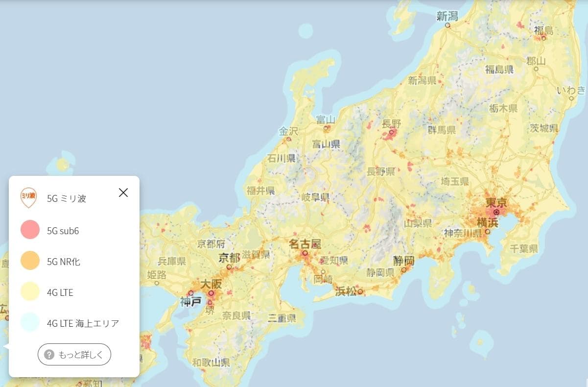Viewport: 588px width, 387px height.
Task: Close the coverage legend panel
Action: [123, 193]
